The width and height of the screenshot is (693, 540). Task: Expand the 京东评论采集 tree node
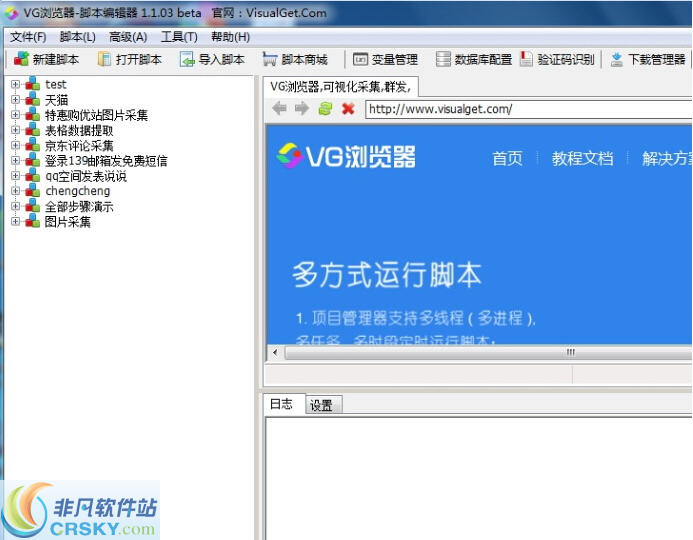15,145
